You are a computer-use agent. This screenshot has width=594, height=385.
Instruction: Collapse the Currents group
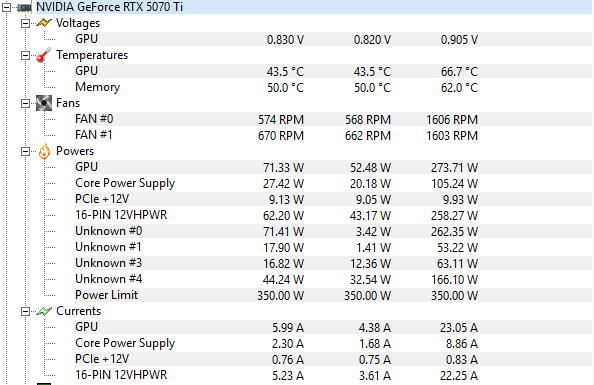coord(25,311)
